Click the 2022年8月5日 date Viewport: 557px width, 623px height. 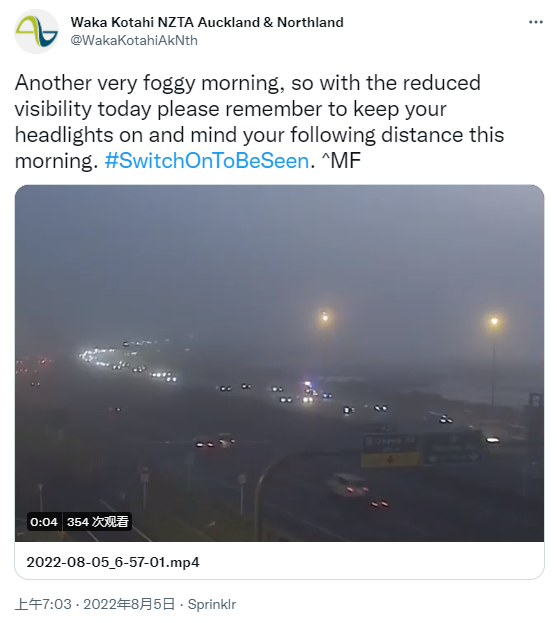[x=129, y=604]
